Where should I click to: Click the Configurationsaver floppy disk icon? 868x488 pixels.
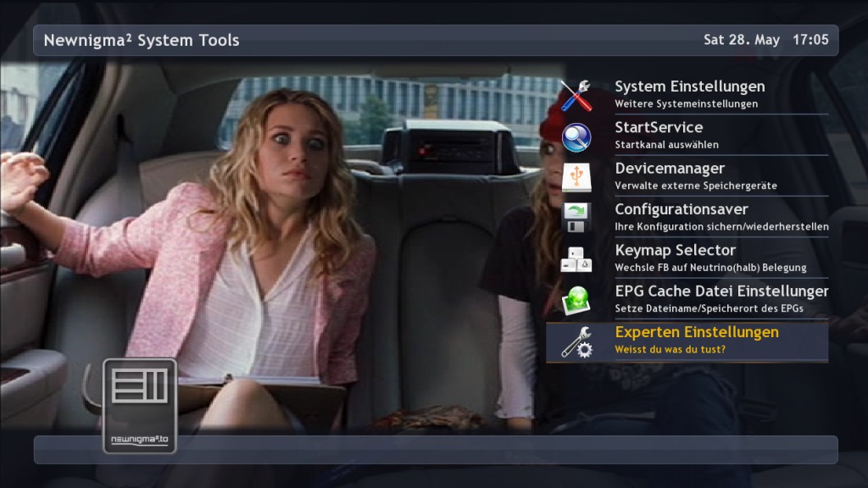coord(576,218)
